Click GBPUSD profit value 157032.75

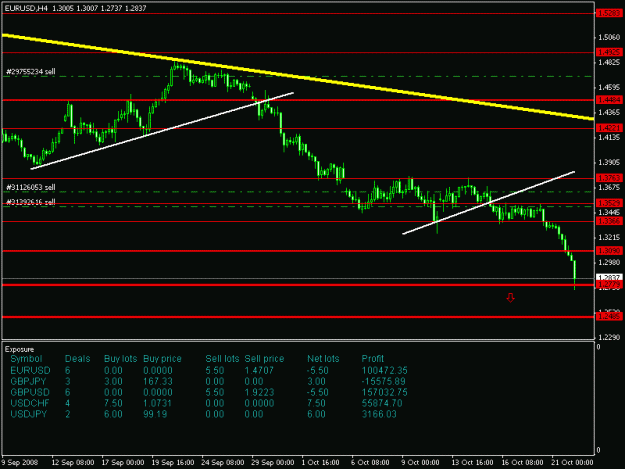(385, 392)
